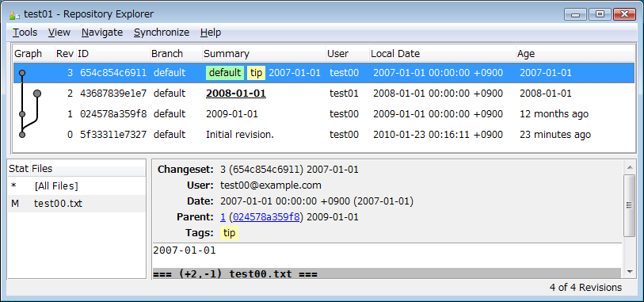
Task: Click user test01 in revision 2
Action: [344, 94]
